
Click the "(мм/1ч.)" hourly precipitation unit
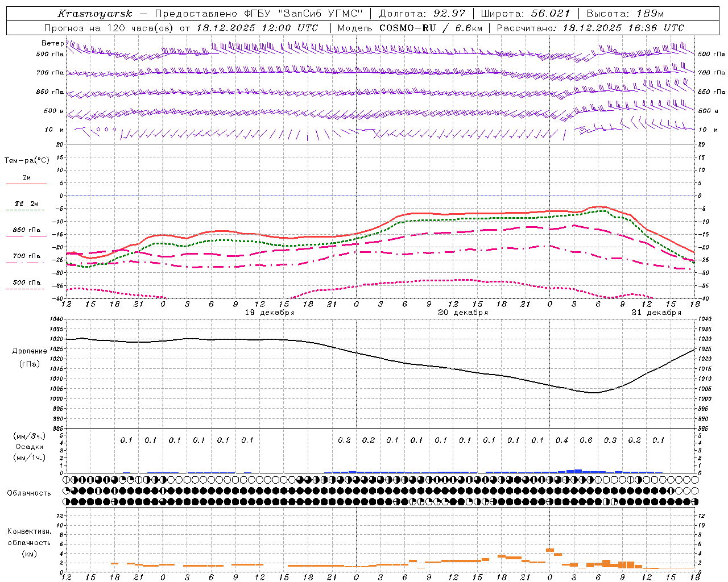point(30,458)
